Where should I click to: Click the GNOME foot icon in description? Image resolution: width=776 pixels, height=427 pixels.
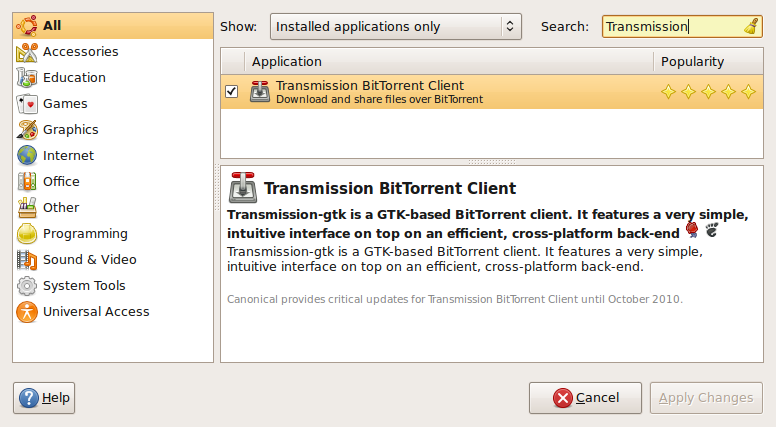(712, 230)
